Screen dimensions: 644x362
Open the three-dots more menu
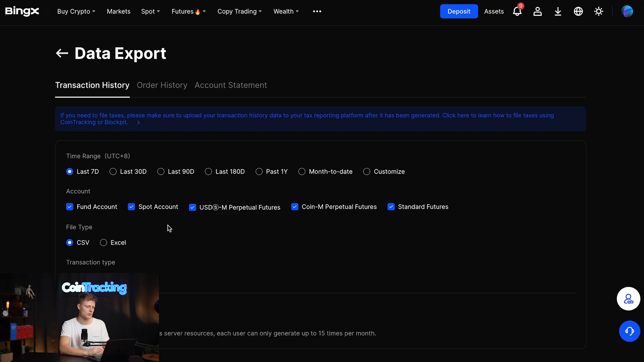pos(317,11)
